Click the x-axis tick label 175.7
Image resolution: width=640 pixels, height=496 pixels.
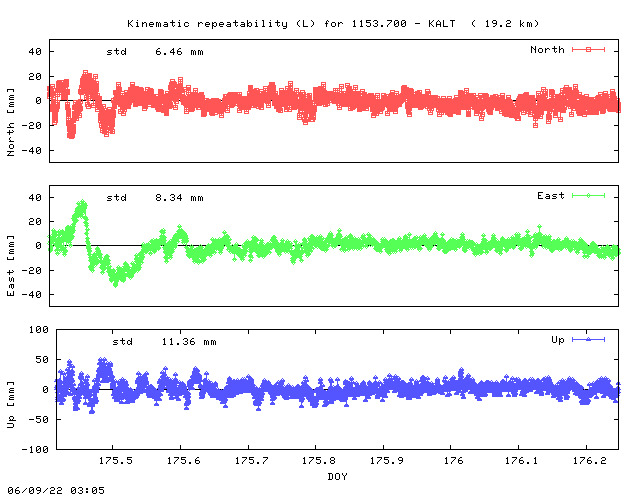[x=251, y=460]
